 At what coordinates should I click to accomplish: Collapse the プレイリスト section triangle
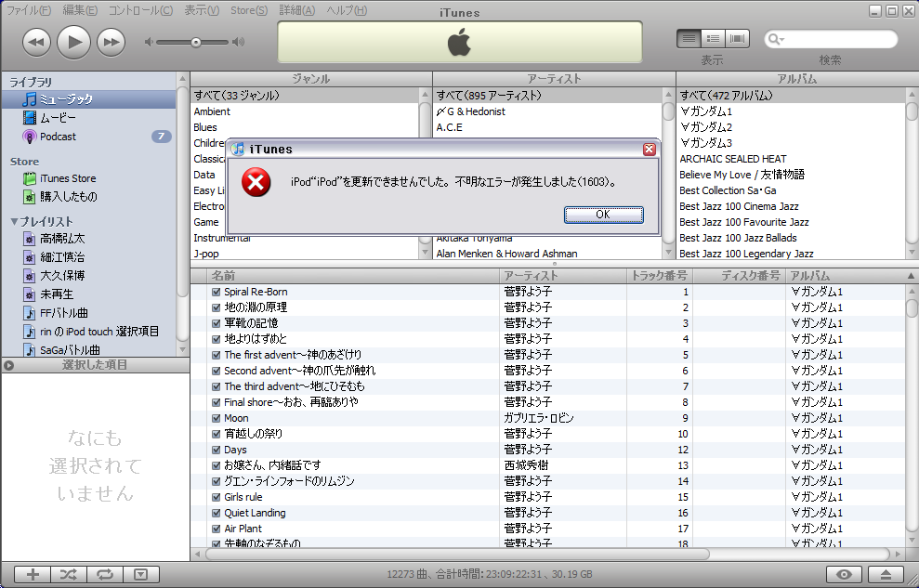tap(14, 222)
